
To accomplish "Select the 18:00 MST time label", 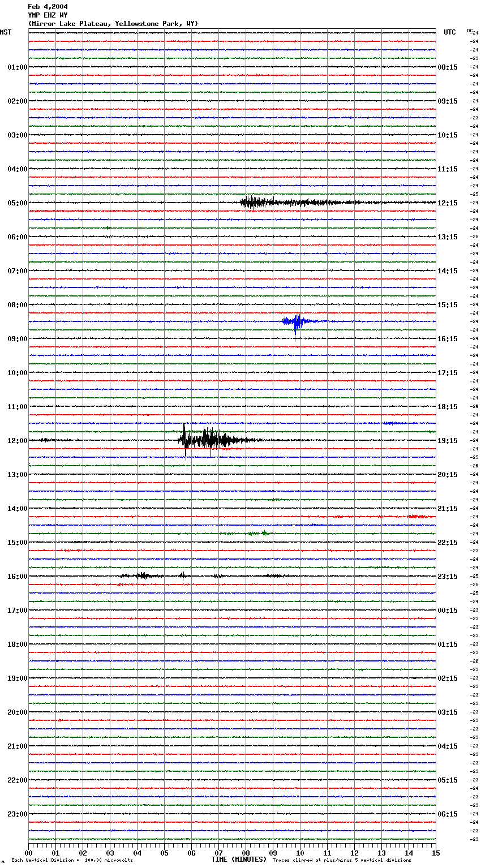I will [x=18, y=644].
